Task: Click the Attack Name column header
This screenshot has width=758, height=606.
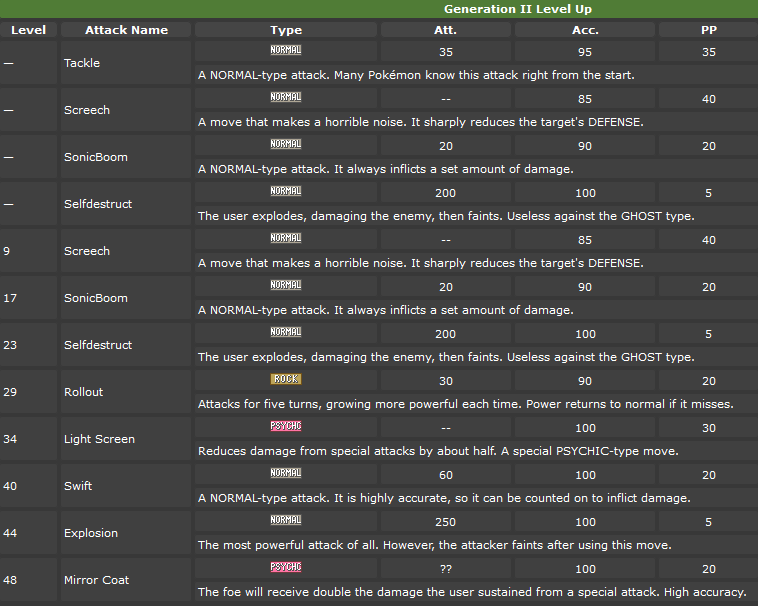Action: pos(126,30)
